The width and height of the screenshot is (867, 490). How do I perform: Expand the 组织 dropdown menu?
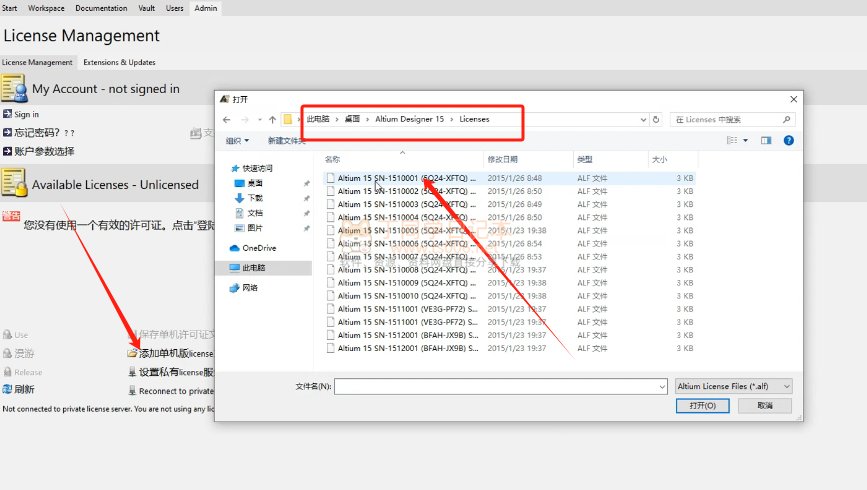point(237,141)
